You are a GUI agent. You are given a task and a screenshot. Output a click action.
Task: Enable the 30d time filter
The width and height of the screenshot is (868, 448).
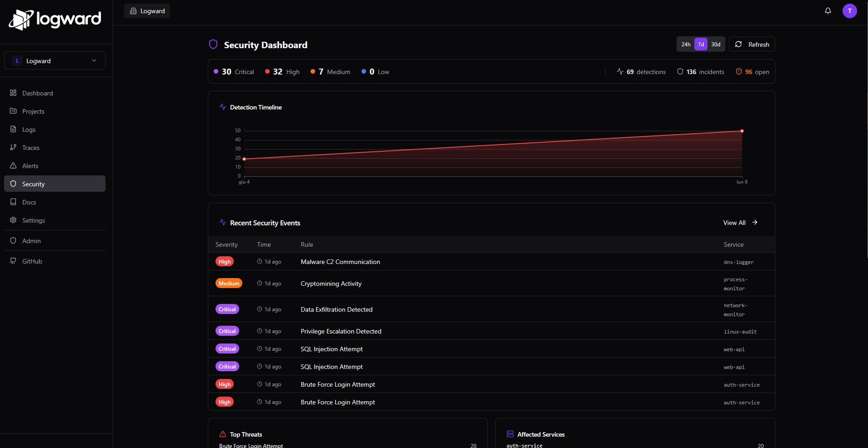coord(715,44)
